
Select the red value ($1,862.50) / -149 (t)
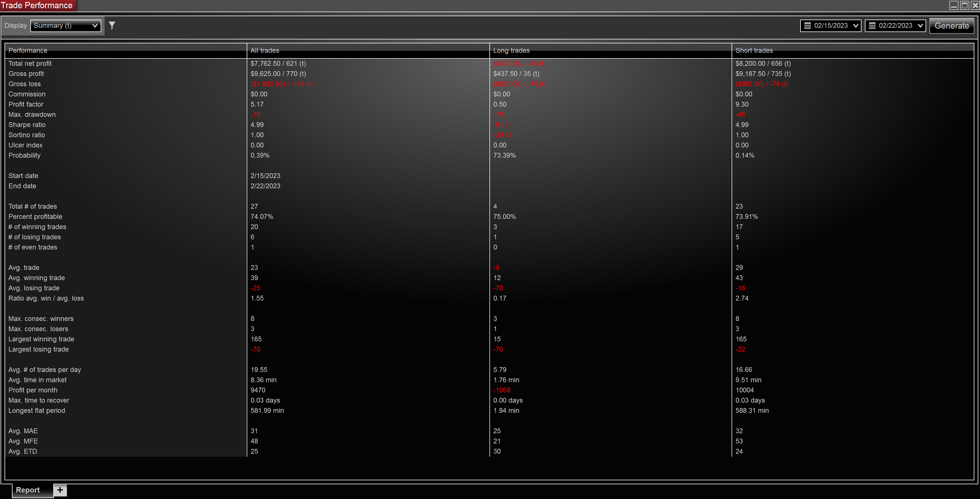click(282, 84)
